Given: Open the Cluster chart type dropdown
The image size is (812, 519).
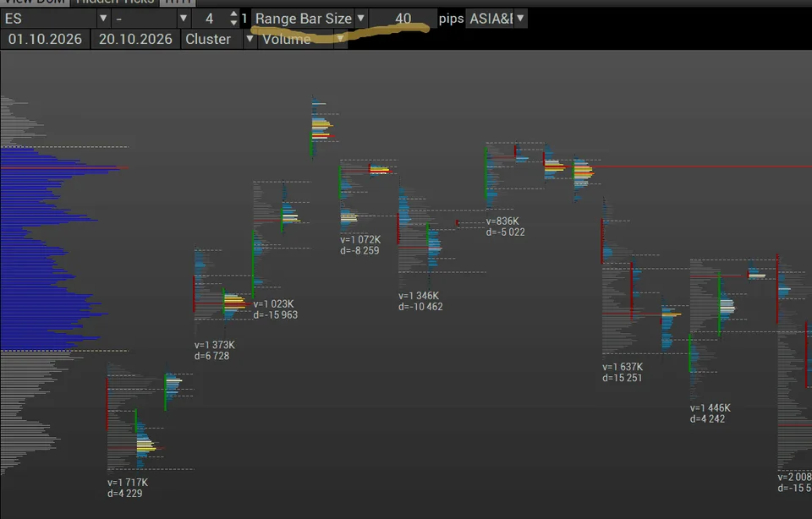Looking at the screenshot, I should tap(250, 40).
